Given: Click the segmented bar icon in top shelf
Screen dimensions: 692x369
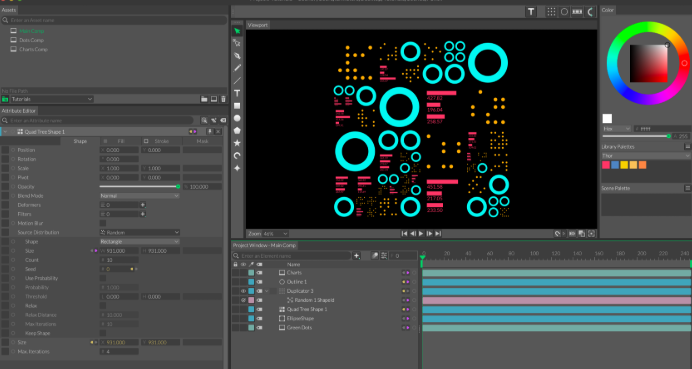Looking at the screenshot, I should [577, 12].
